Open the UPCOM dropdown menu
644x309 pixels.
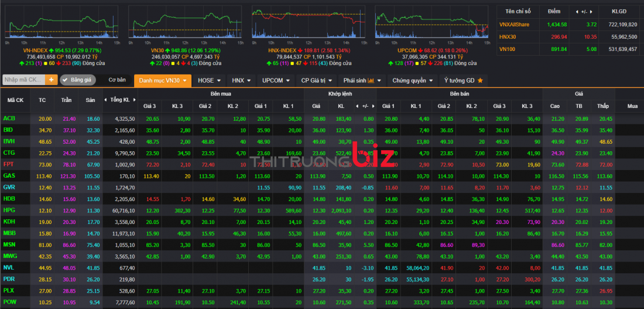click(276, 81)
